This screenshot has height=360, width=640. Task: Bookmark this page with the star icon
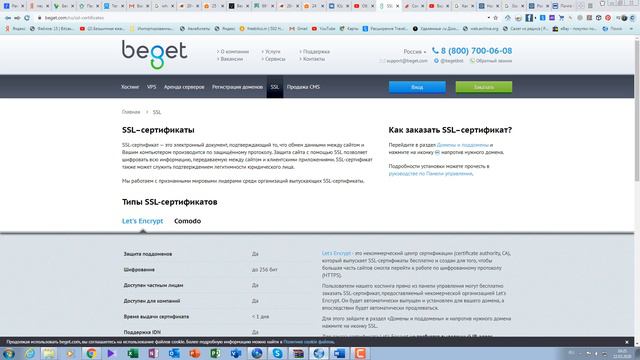[x=496, y=18]
